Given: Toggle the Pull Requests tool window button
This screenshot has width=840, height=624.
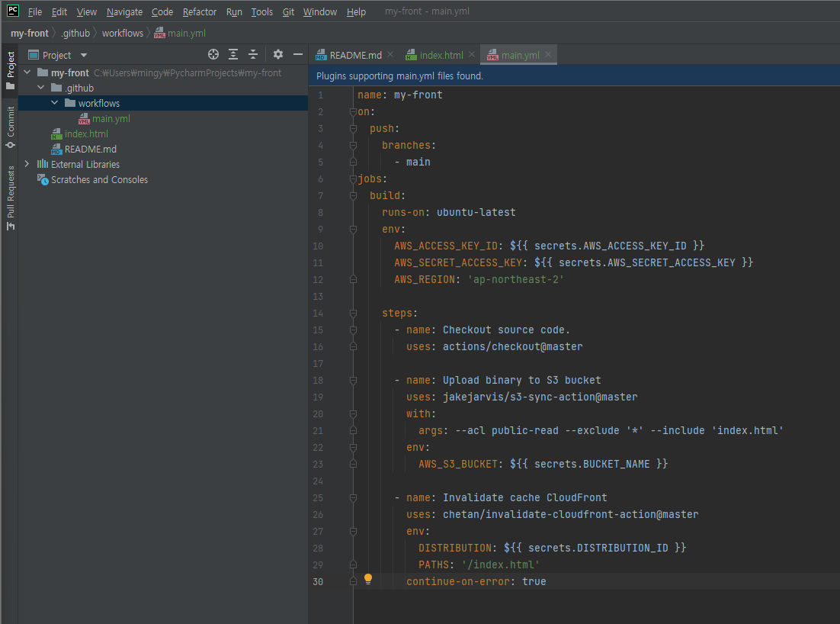Looking at the screenshot, I should (10, 198).
